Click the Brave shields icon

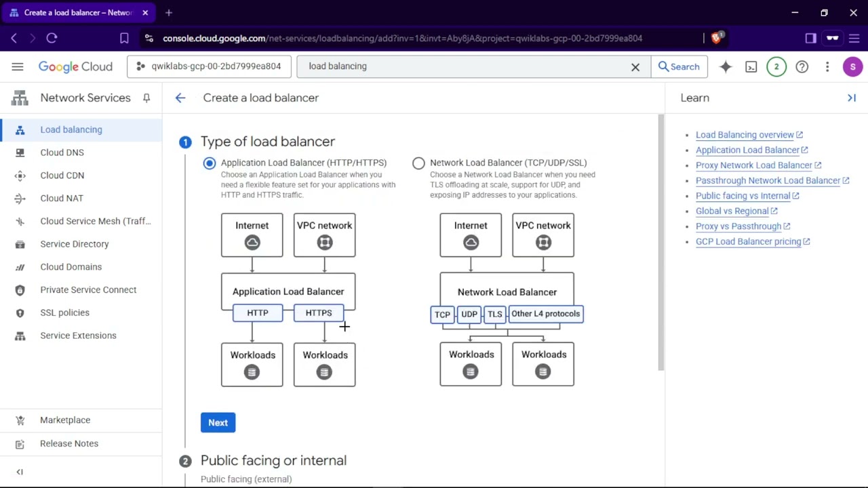click(x=717, y=38)
